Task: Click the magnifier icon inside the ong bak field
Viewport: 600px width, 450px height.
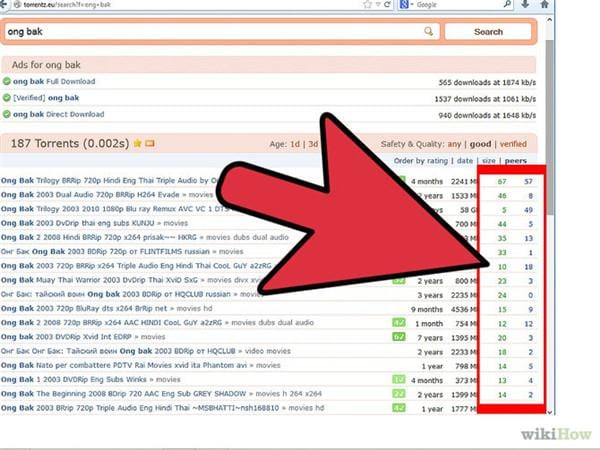Action: (429, 31)
